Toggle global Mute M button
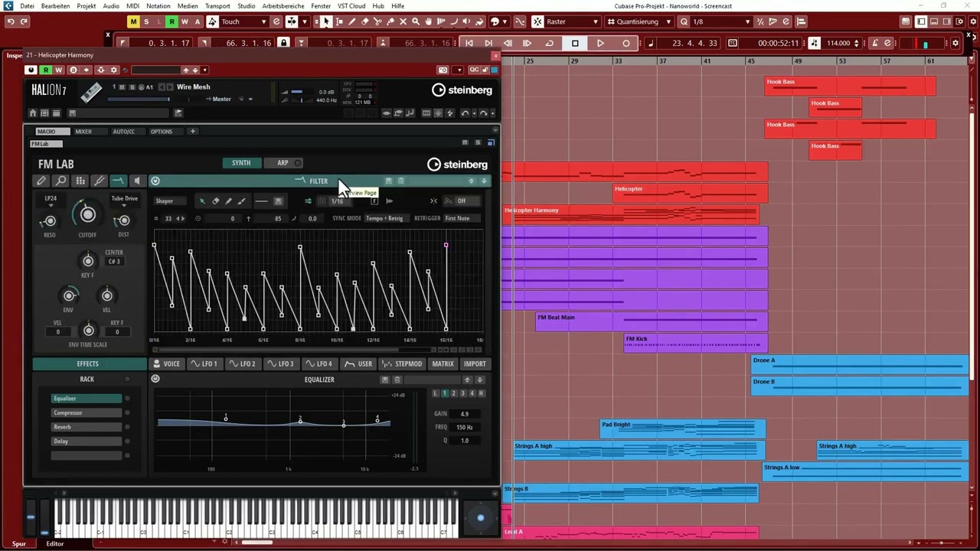The width and height of the screenshot is (980, 551). click(133, 21)
